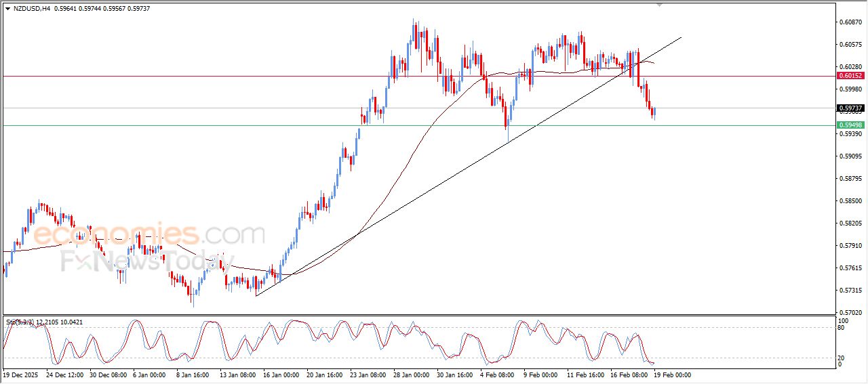Viewport: 868px width, 384px height.
Task: Click the 13 Jan 08:00 time axis label
Action: (236, 374)
